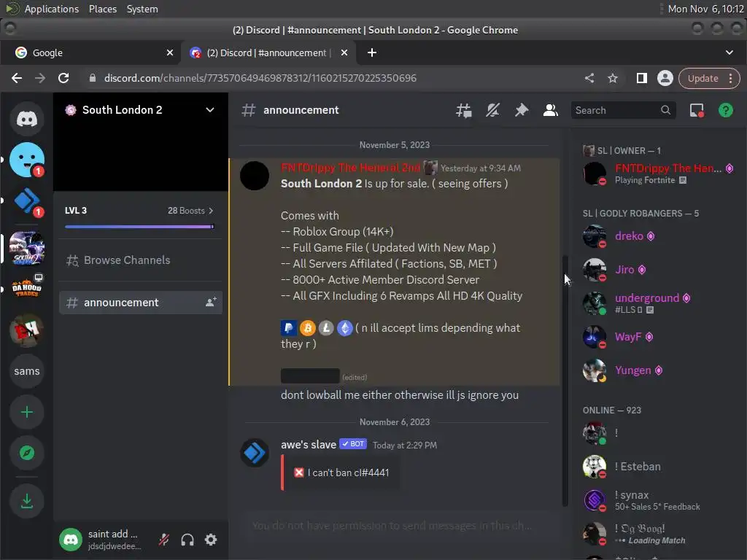Click the server boost progress bar
This screenshot has height=560, width=747.
coord(139,227)
